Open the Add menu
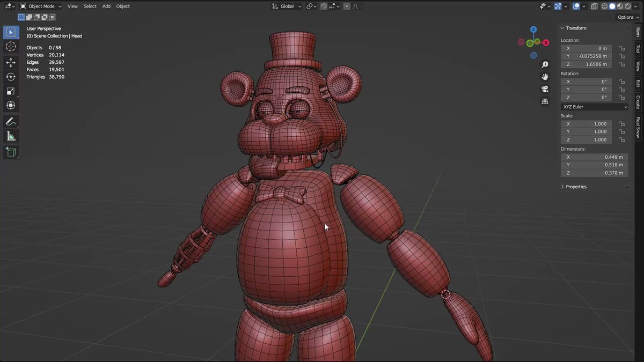644x362 pixels. [106, 6]
